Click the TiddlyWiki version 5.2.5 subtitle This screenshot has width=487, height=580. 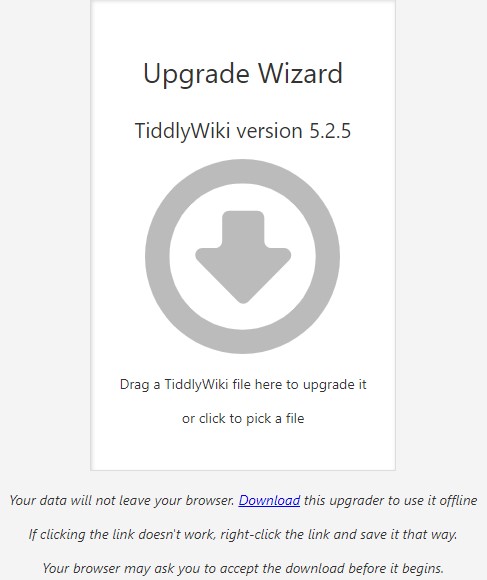[243, 131]
